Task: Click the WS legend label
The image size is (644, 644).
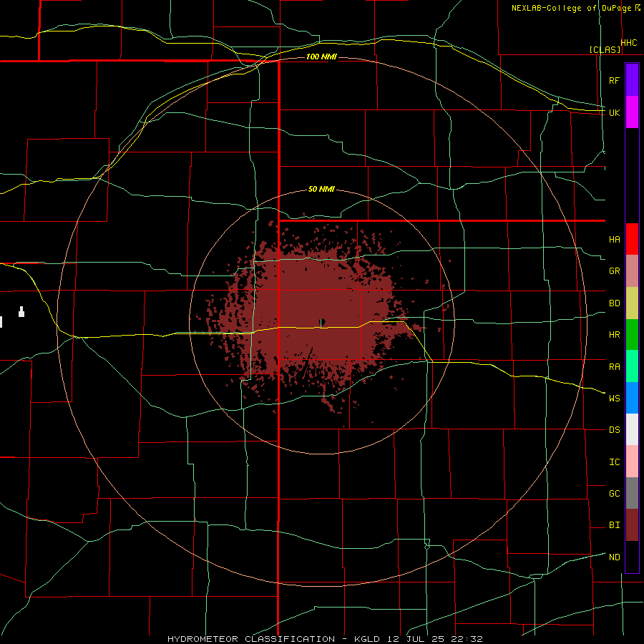Action: coord(614,399)
